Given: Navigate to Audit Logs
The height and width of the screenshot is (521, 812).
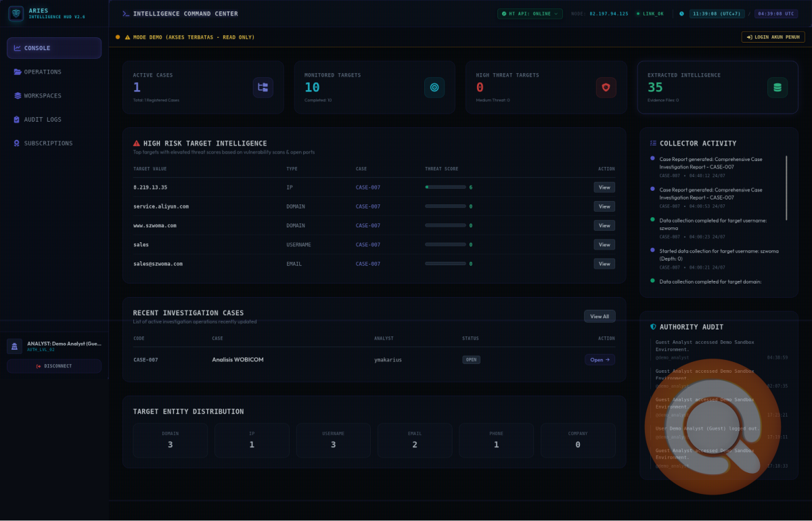Looking at the screenshot, I should (x=54, y=120).
